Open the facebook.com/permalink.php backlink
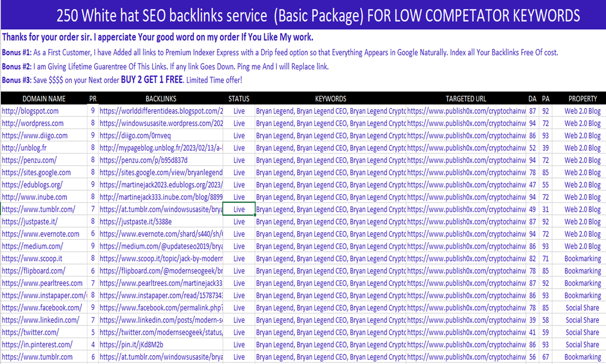606x364 pixels. click(161, 308)
